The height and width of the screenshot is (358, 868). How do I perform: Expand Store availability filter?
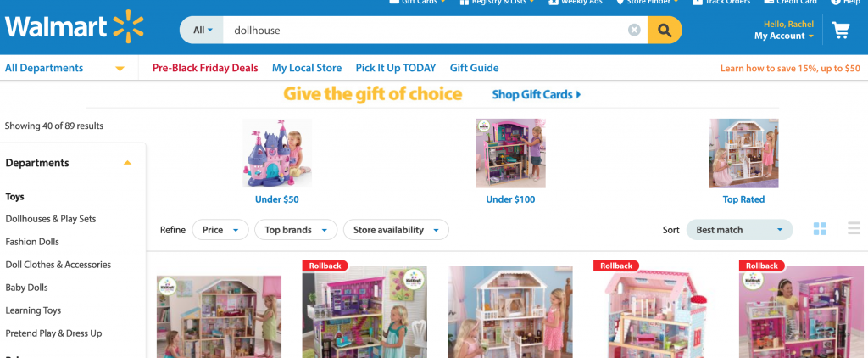point(396,230)
